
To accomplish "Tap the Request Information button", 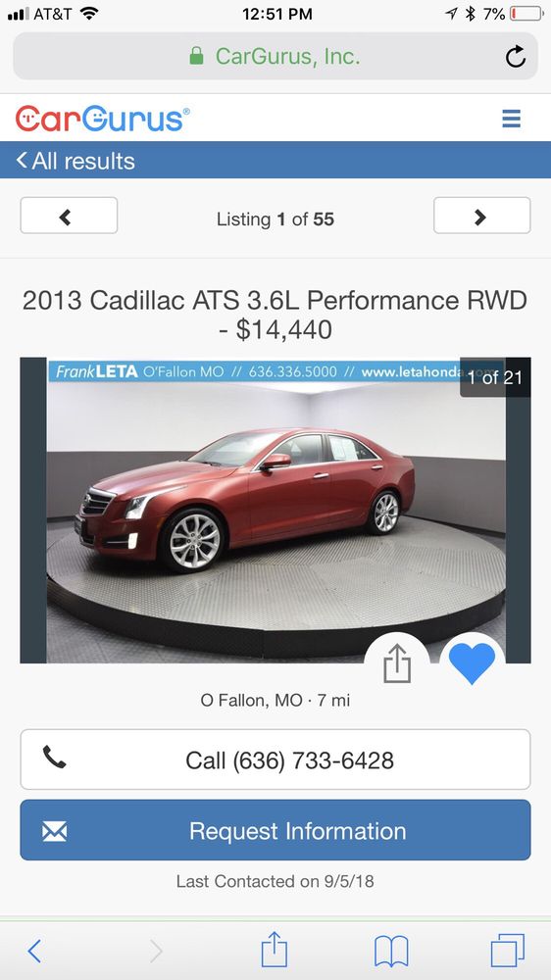I will (275, 830).
